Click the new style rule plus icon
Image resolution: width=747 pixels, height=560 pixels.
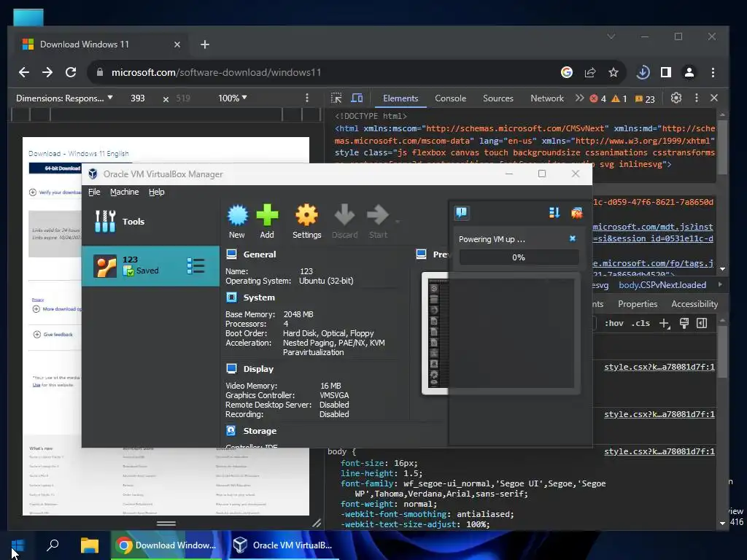click(x=664, y=323)
